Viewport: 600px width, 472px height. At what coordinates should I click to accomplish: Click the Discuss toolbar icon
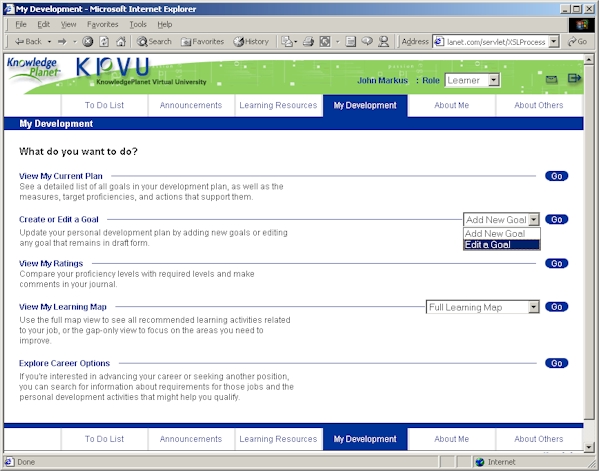(x=367, y=41)
